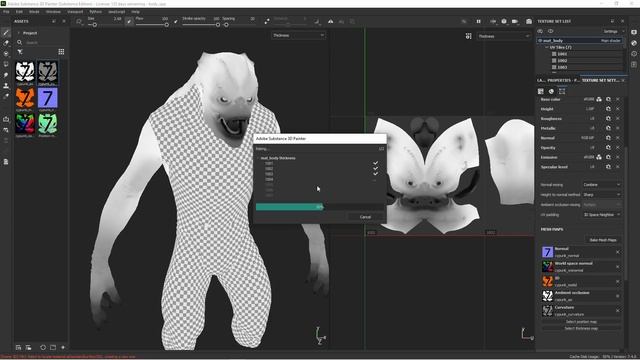Open the Assets filter icon
This screenshot has width=640, height=360.
click(x=20, y=52)
